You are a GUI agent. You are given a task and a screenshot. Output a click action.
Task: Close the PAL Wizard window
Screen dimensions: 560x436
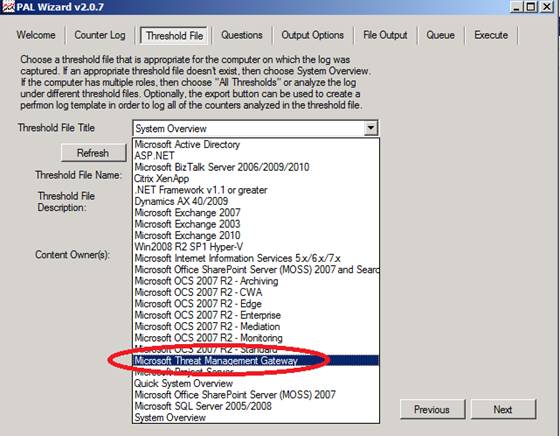click(x=547, y=7)
